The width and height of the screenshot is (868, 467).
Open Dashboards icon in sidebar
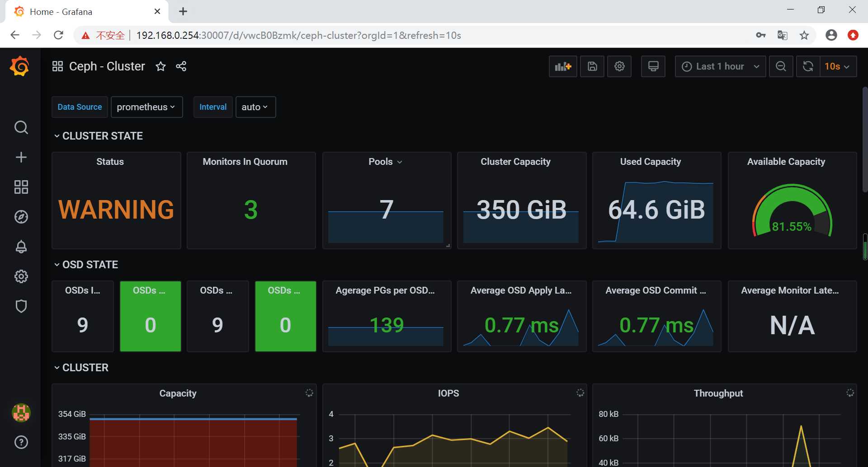point(21,187)
